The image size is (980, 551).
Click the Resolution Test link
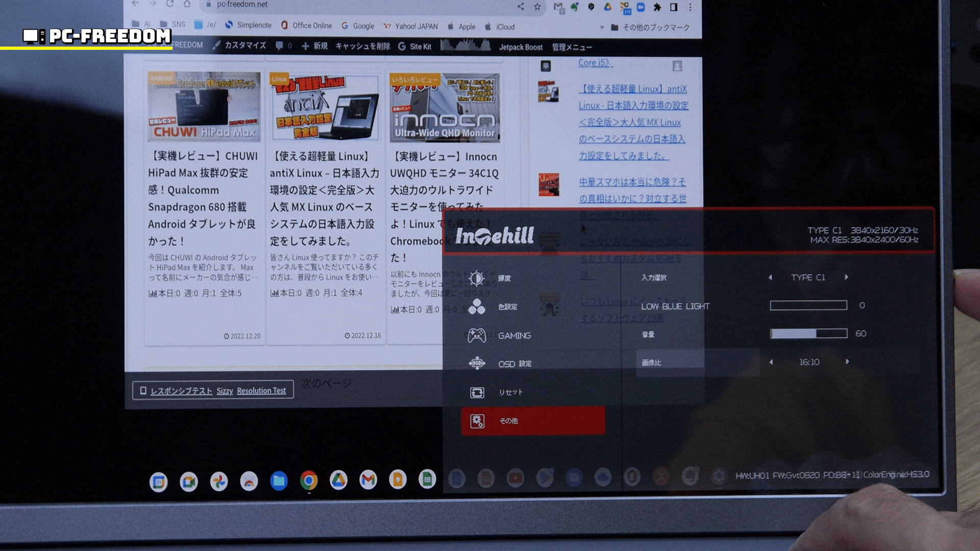(261, 391)
